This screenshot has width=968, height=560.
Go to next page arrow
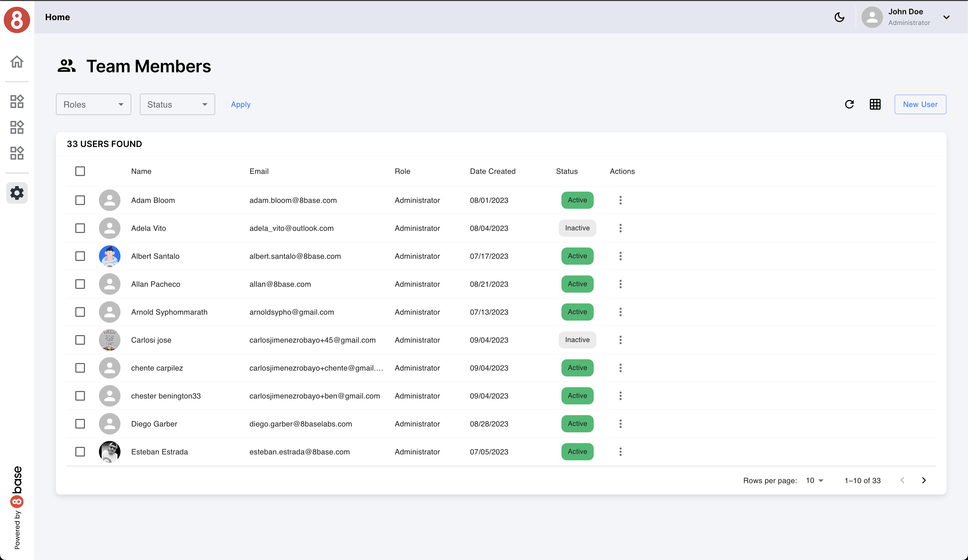pyautogui.click(x=923, y=480)
